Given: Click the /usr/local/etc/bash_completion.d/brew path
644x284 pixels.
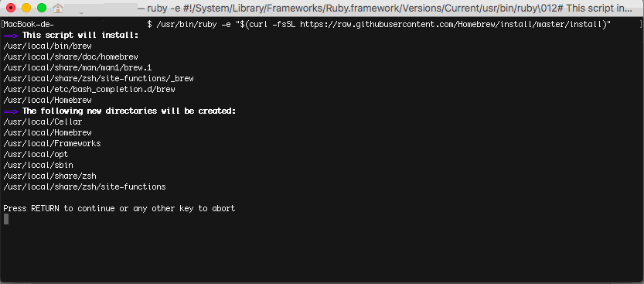Looking at the screenshot, I should point(89,89).
